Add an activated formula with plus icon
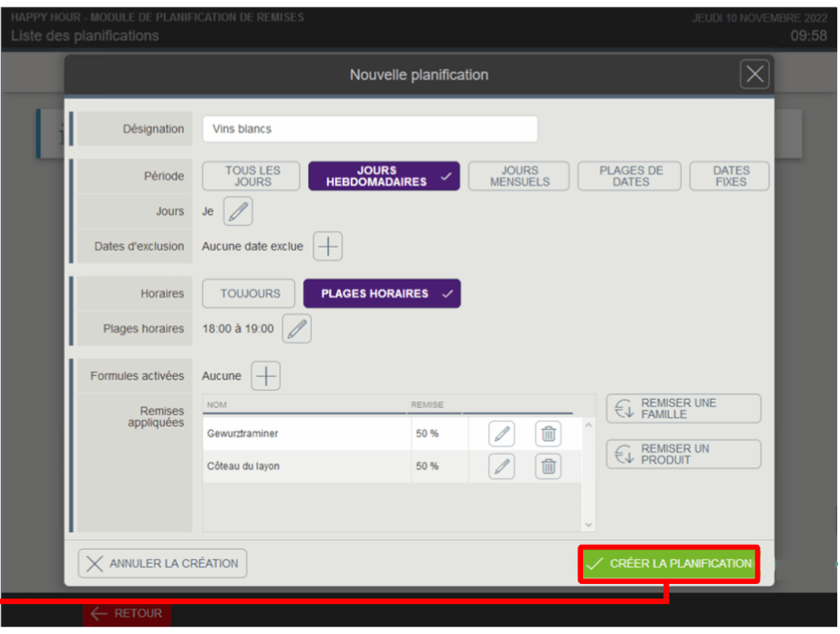This screenshot has width=840, height=634. click(266, 376)
